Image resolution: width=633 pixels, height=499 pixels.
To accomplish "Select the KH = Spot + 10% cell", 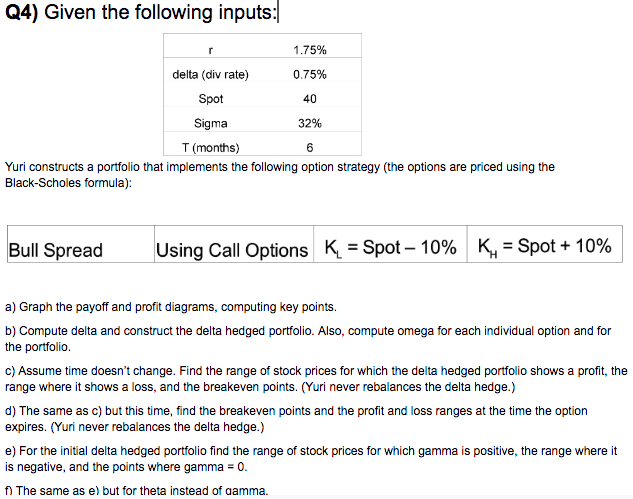I will pos(545,244).
